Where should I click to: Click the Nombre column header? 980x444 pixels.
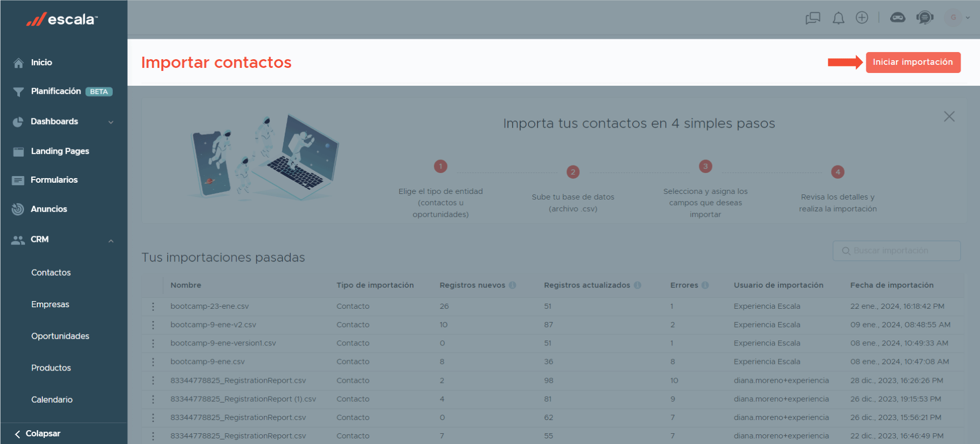pos(186,285)
